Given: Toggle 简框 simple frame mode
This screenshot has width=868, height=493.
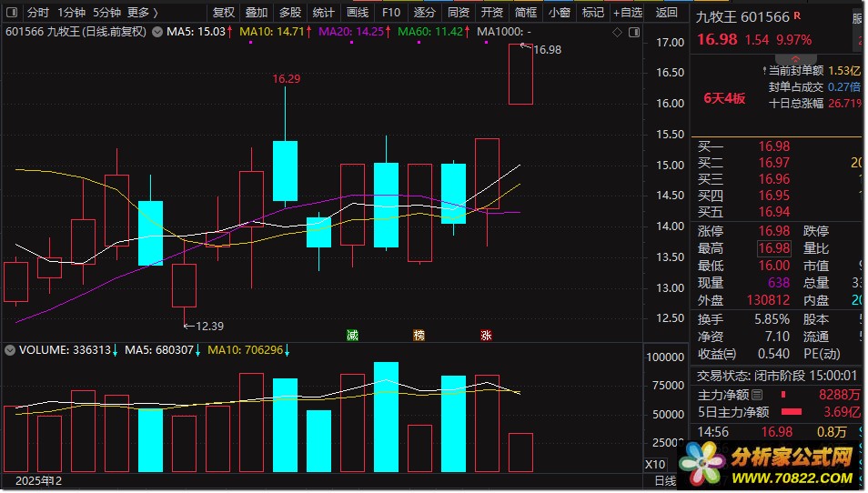Looking at the screenshot, I should pos(526,12).
